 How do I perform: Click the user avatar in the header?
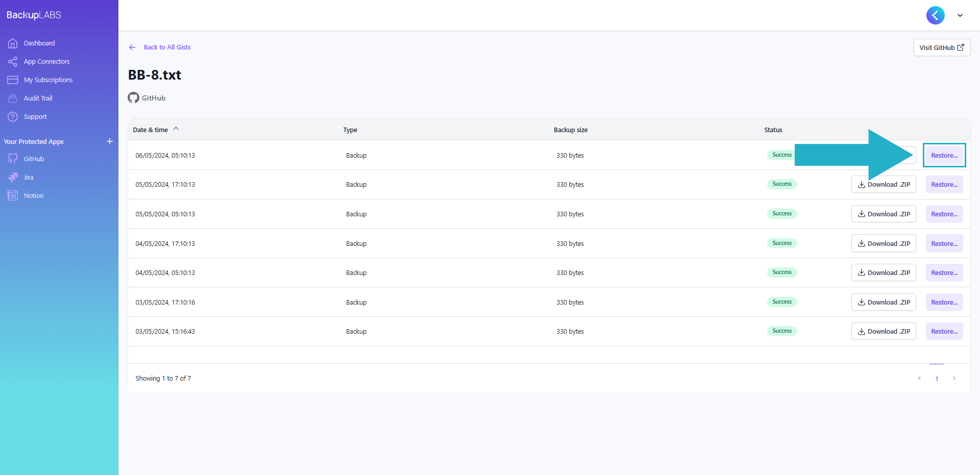935,15
